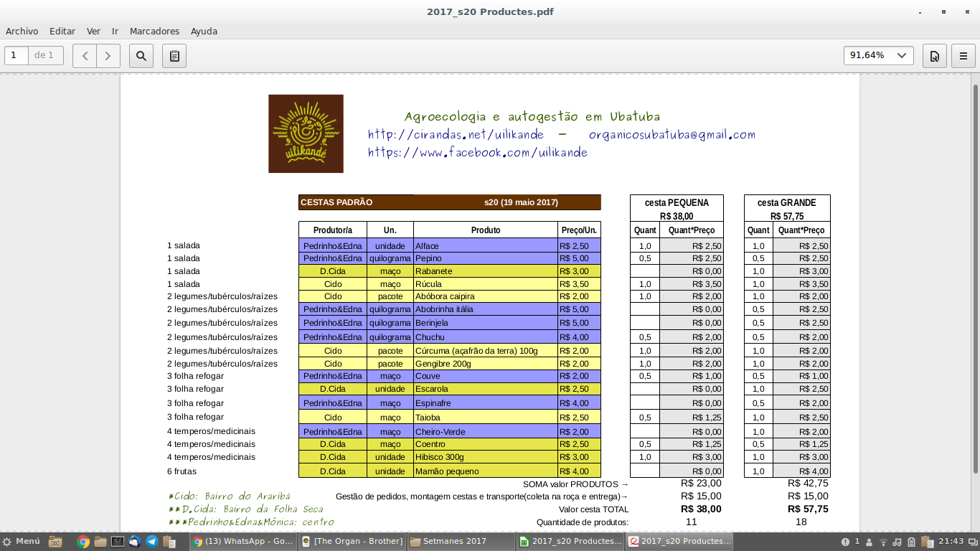Switch to Setmanes 2017 folder window
Screen dimensions: 980x551
[x=462, y=542]
